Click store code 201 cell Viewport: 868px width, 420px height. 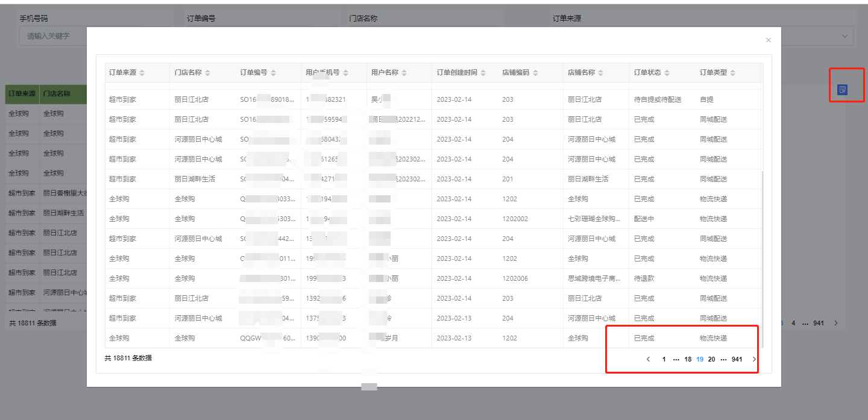(508, 179)
